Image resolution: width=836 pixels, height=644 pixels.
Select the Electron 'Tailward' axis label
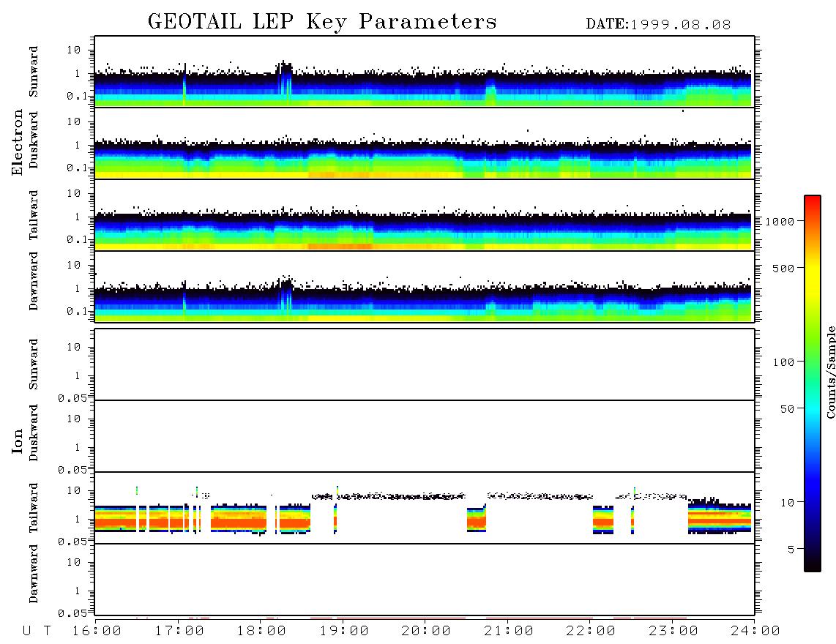tap(34, 215)
